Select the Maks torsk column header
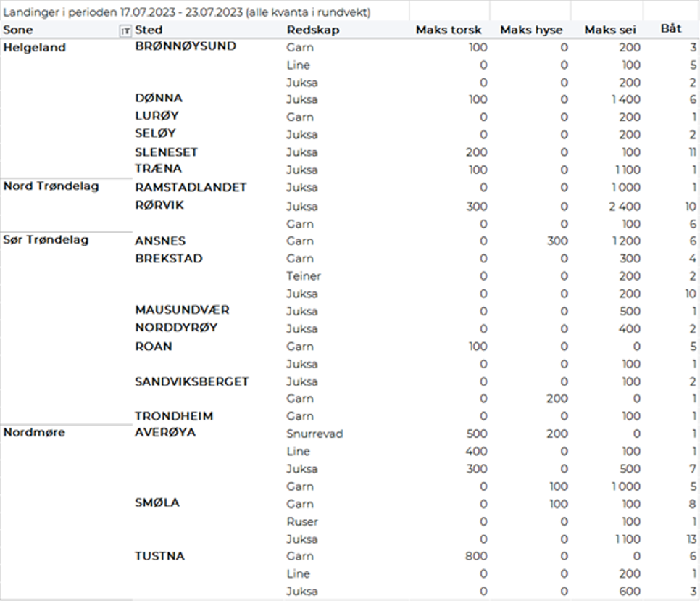Viewport: 700px width, 601px height. 448,30
